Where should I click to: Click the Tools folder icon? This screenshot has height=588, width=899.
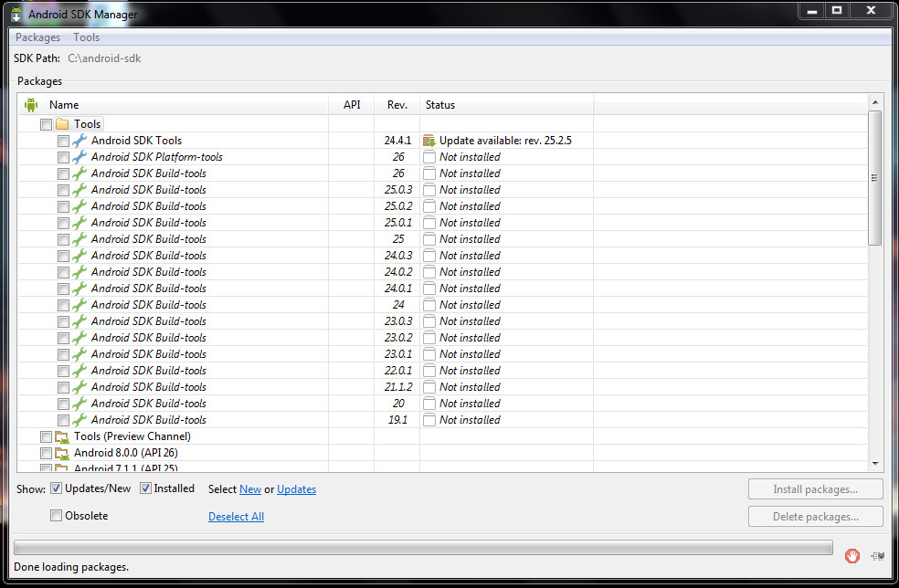(62, 124)
